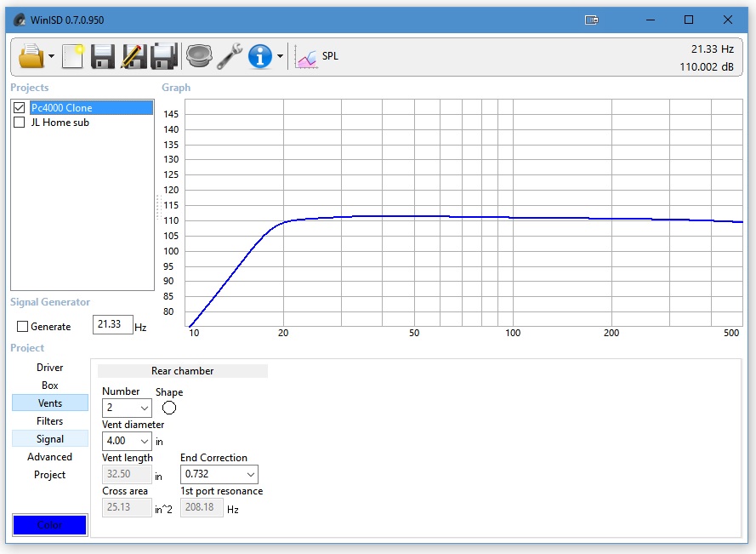Screen dimensions: 756x554
Task: Click the save-all multiple floppies icon
Action: point(164,56)
